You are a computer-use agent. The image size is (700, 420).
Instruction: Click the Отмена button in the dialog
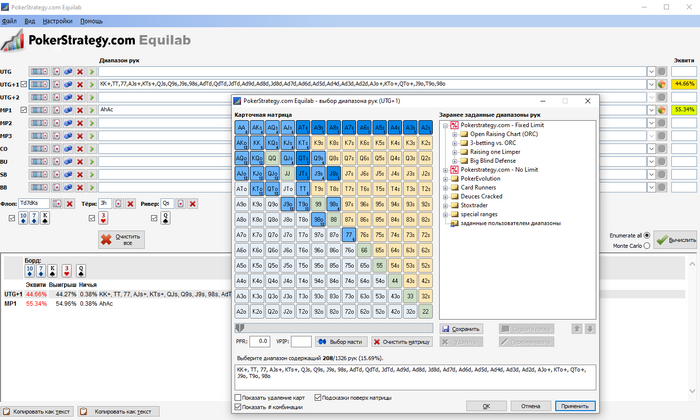click(530, 406)
